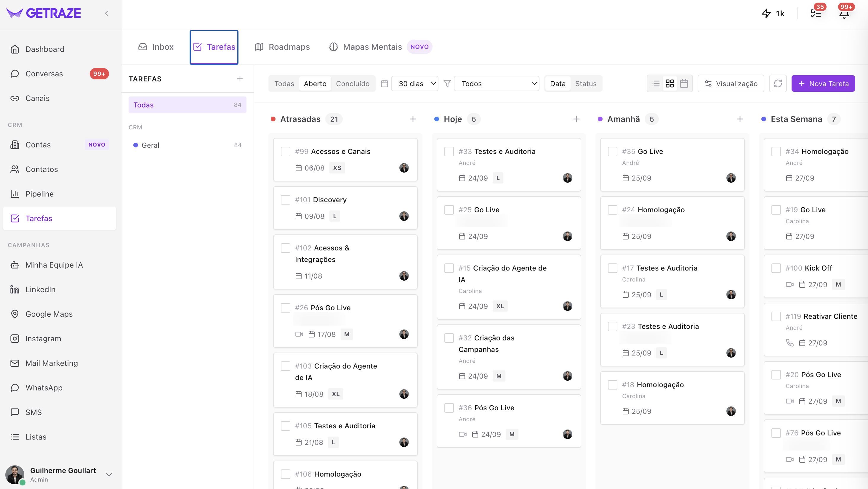868x489 pixels.
Task: Click the Nova Tarefa button
Action: click(823, 83)
